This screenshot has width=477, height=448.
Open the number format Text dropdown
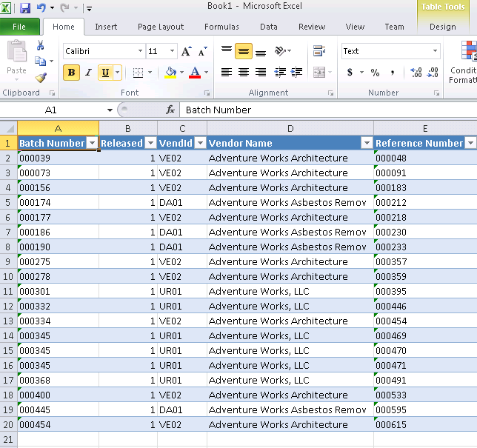pyautogui.click(x=435, y=51)
